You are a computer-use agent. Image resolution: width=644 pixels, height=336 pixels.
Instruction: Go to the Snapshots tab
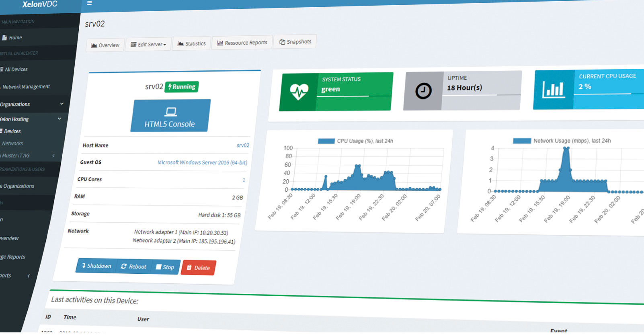295,42
